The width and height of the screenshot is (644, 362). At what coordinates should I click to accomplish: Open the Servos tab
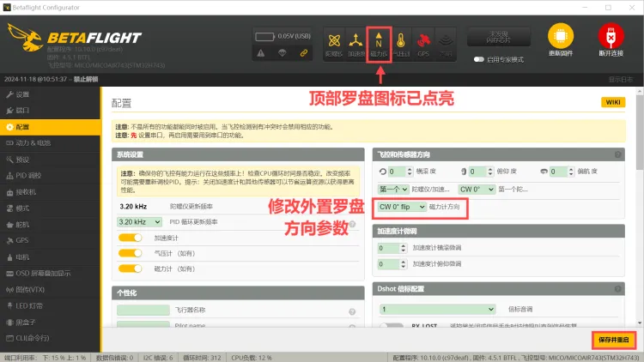[x=50, y=225]
